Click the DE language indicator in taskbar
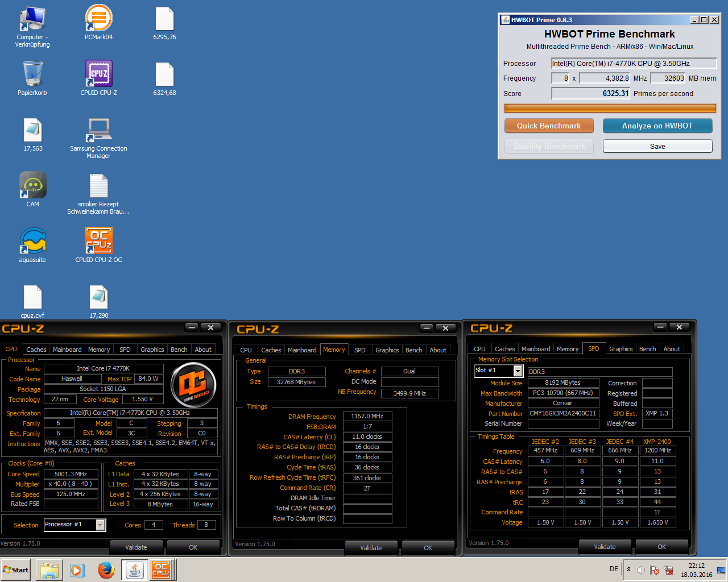The image size is (728, 582). [614, 569]
